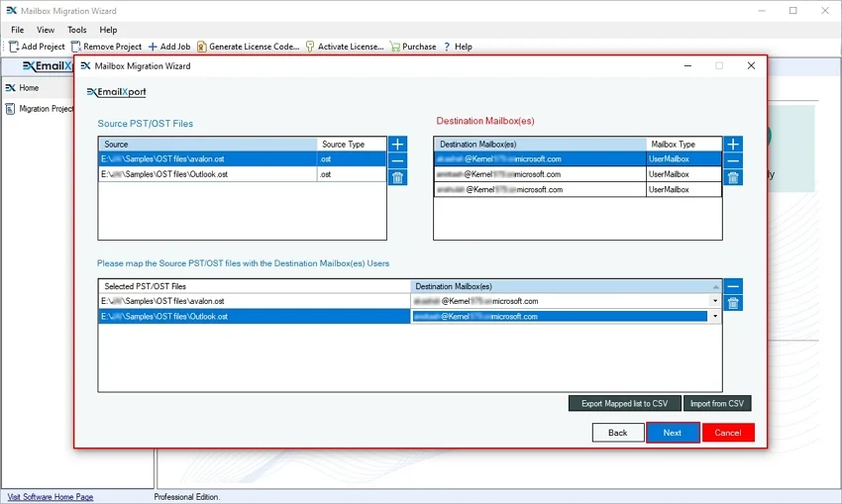Select first destination mailbox row in list
Image resolution: width=842 pixels, height=504 pixels.
coord(578,158)
